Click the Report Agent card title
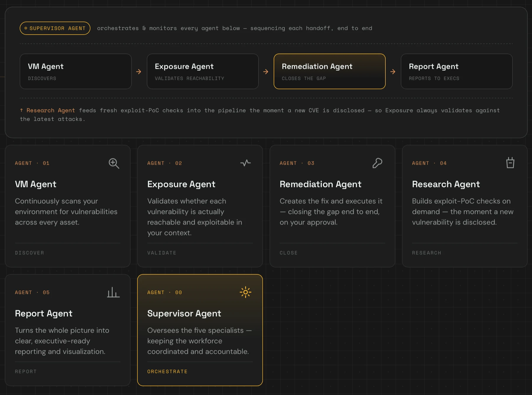The image size is (532, 395). point(43,313)
